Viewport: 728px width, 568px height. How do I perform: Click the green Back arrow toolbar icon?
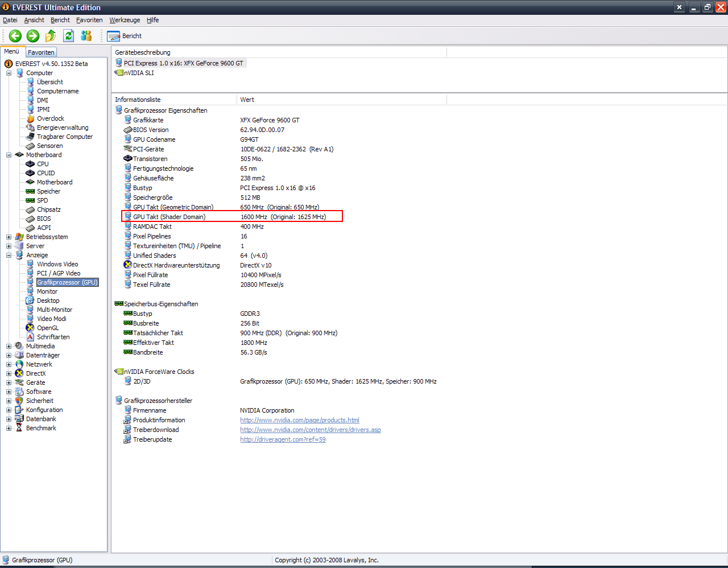(15, 36)
